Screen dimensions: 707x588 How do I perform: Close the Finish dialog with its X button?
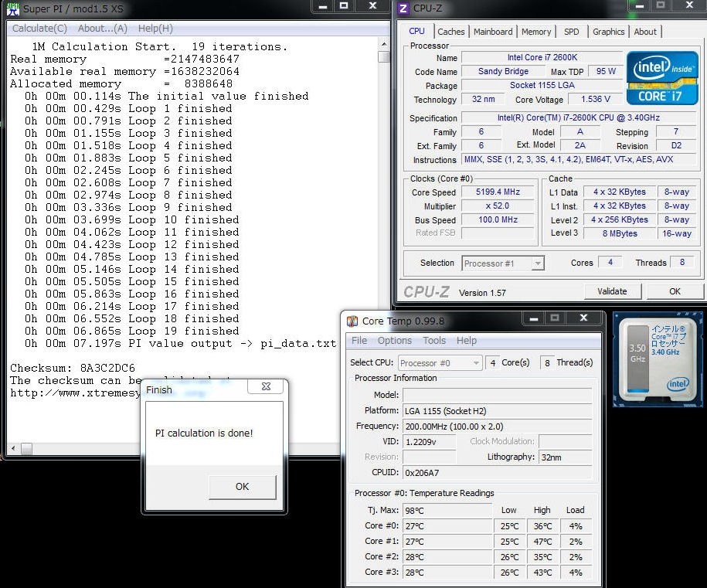[x=266, y=386]
